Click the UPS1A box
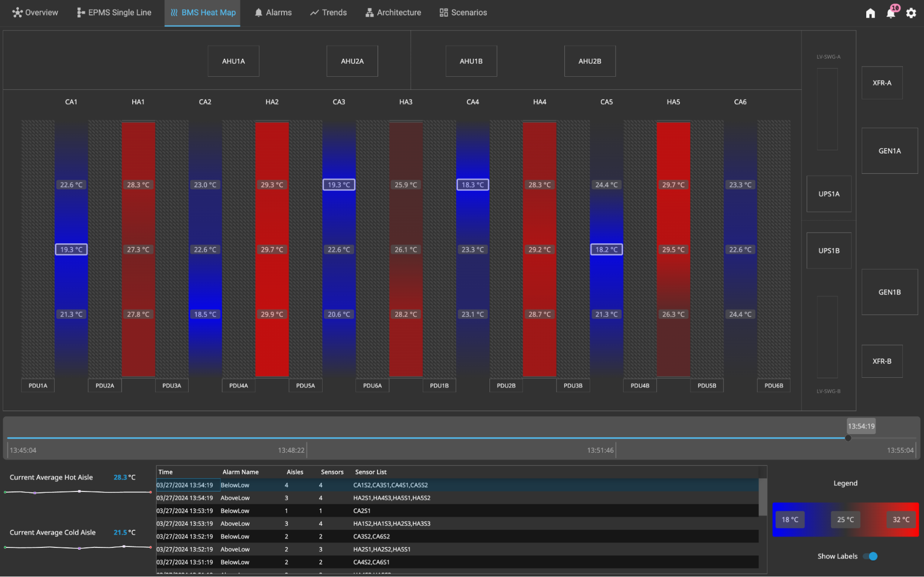The image size is (924, 577). [x=829, y=194]
